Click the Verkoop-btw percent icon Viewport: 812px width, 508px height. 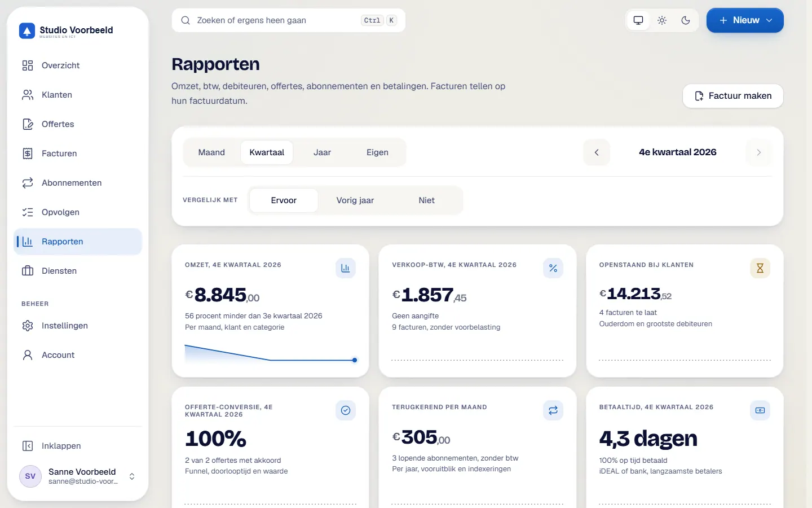(553, 268)
